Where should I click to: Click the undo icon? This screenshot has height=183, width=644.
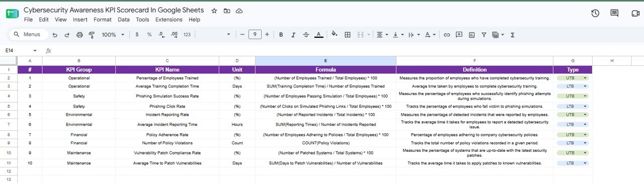[54, 35]
